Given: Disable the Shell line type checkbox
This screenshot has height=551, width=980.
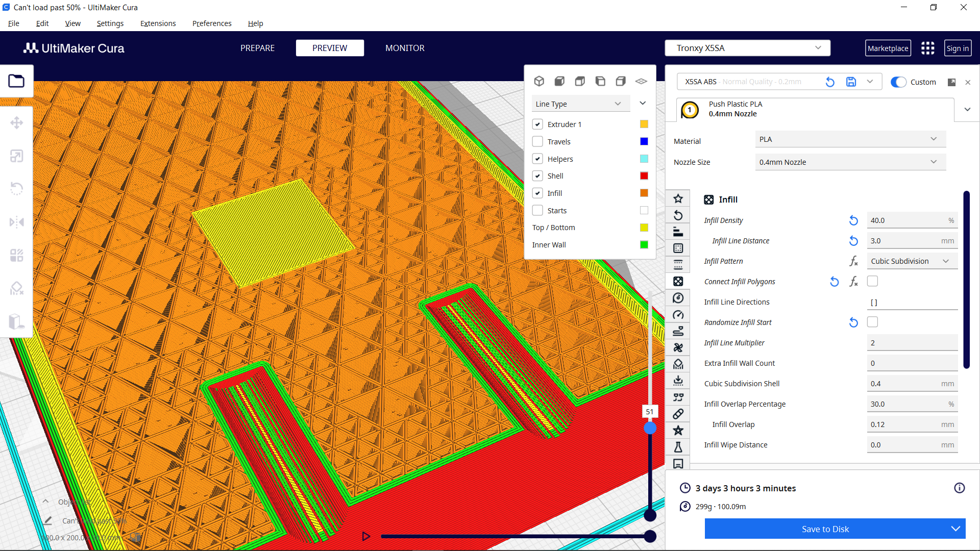Looking at the screenshot, I should point(537,176).
